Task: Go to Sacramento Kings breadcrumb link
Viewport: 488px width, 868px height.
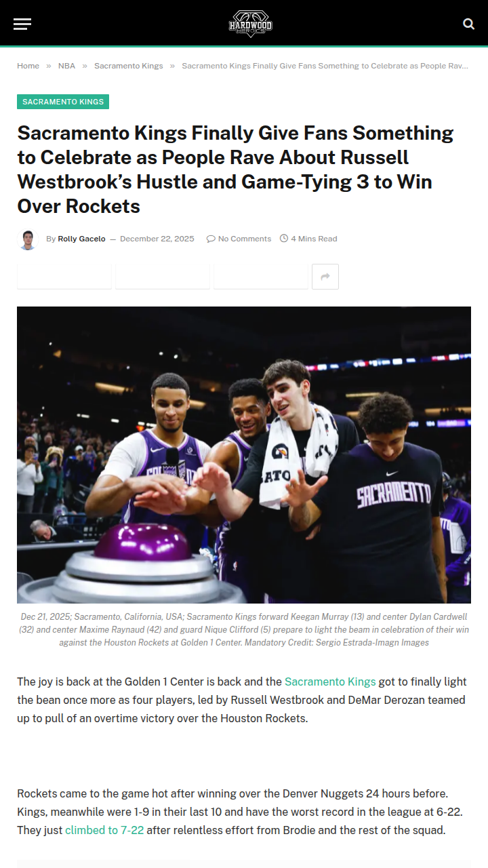Action: click(129, 66)
